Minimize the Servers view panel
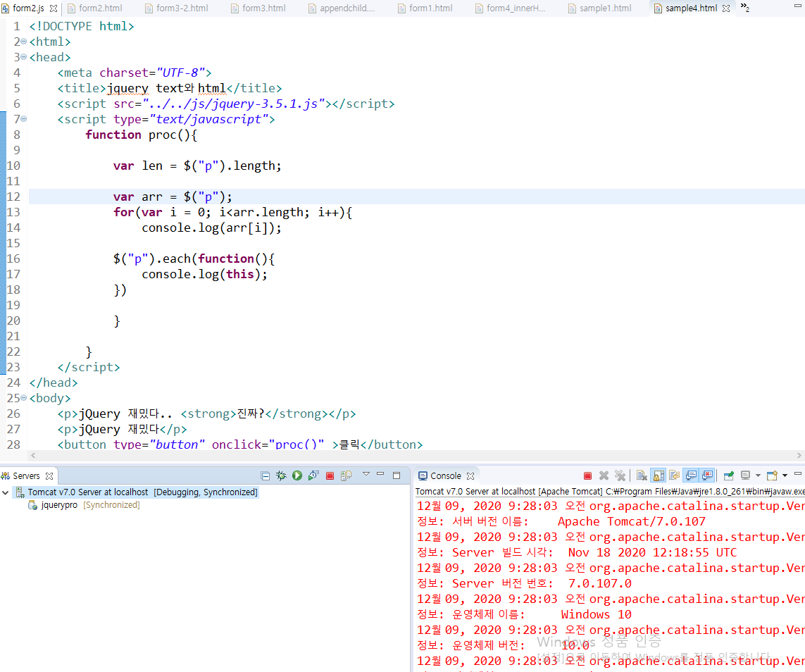The height and width of the screenshot is (672, 805). tap(380, 474)
